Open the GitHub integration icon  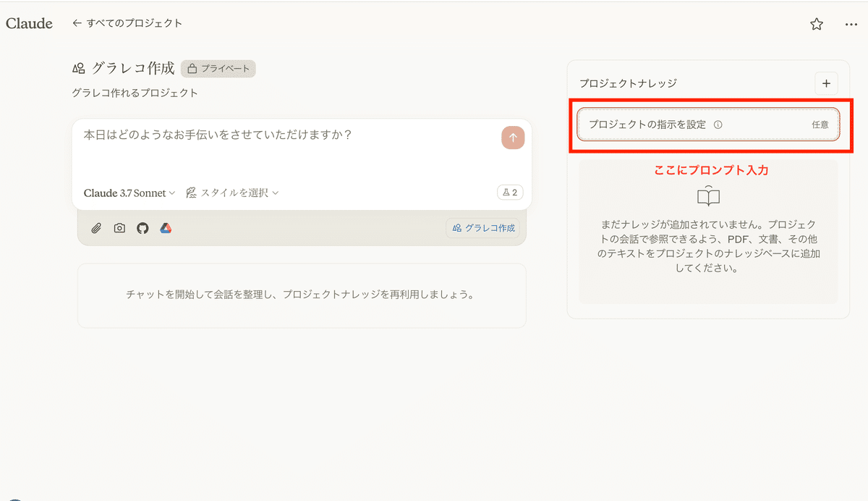coord(142,228)
